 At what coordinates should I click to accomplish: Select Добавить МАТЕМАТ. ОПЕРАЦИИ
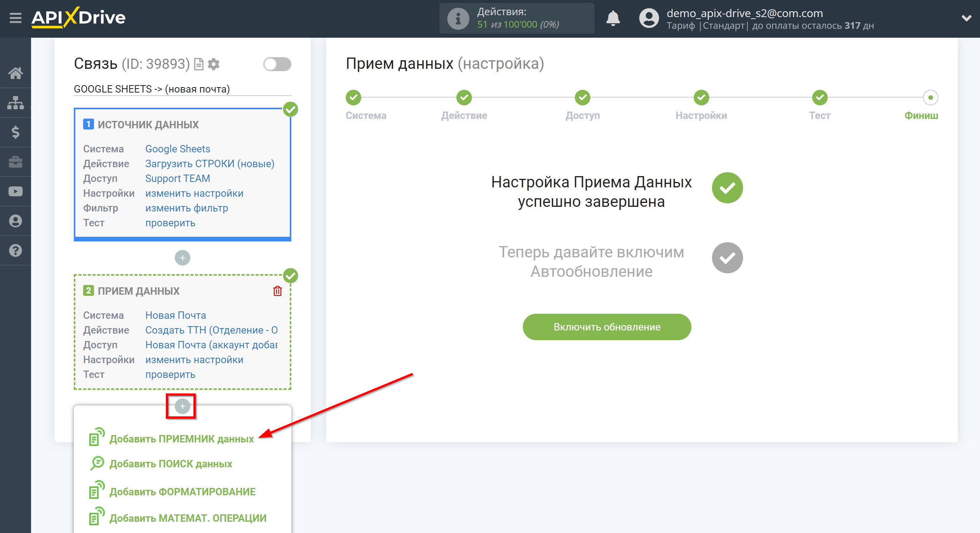(x=188, y=518)
